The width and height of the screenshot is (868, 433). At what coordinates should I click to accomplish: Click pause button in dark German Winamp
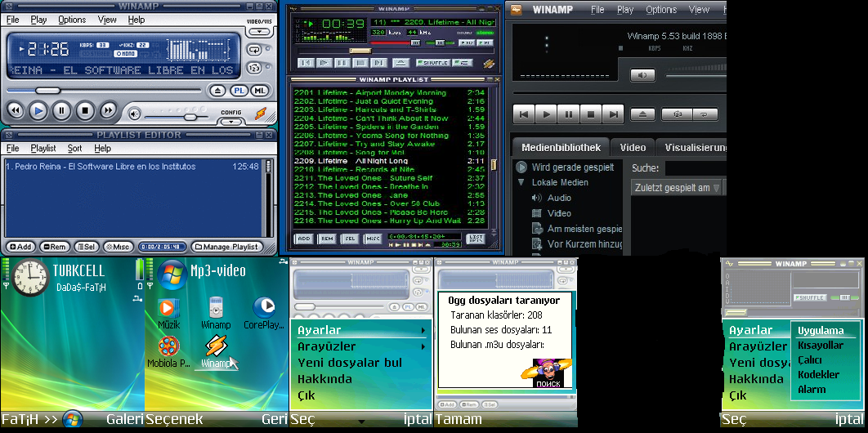(x=569, y=115)
